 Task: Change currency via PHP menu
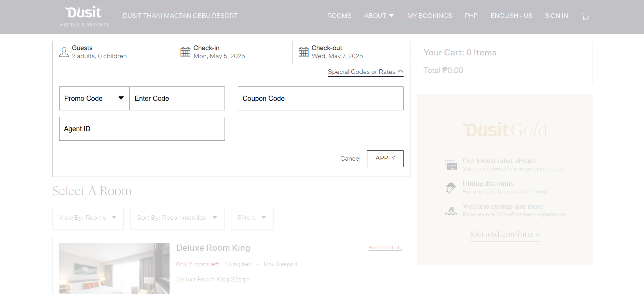tap(471, 16)
